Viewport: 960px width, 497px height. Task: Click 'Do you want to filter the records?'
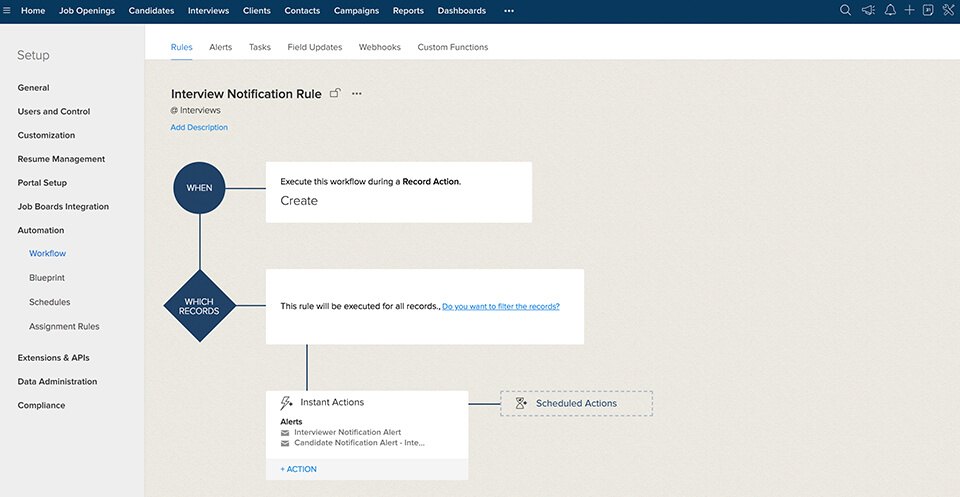point(501,306)
